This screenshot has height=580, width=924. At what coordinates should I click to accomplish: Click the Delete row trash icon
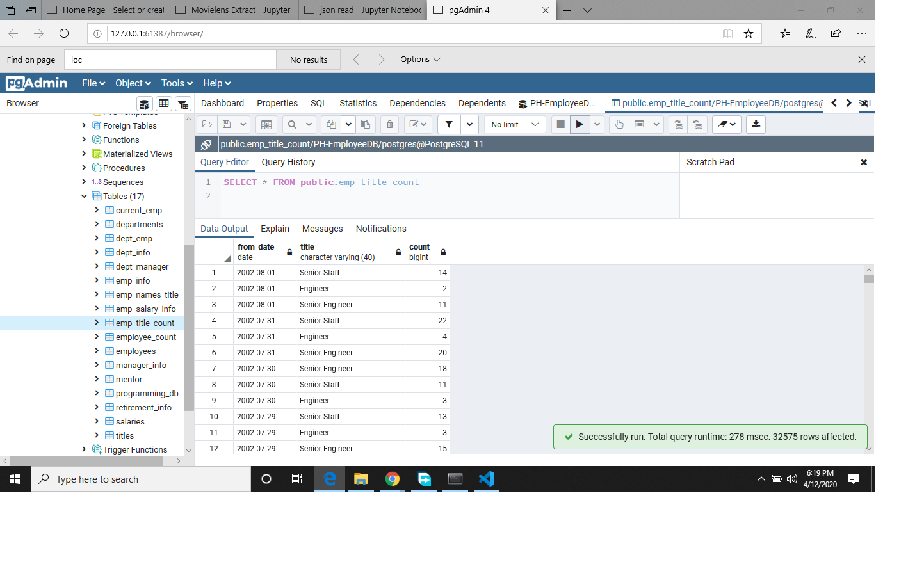point(389,124)
